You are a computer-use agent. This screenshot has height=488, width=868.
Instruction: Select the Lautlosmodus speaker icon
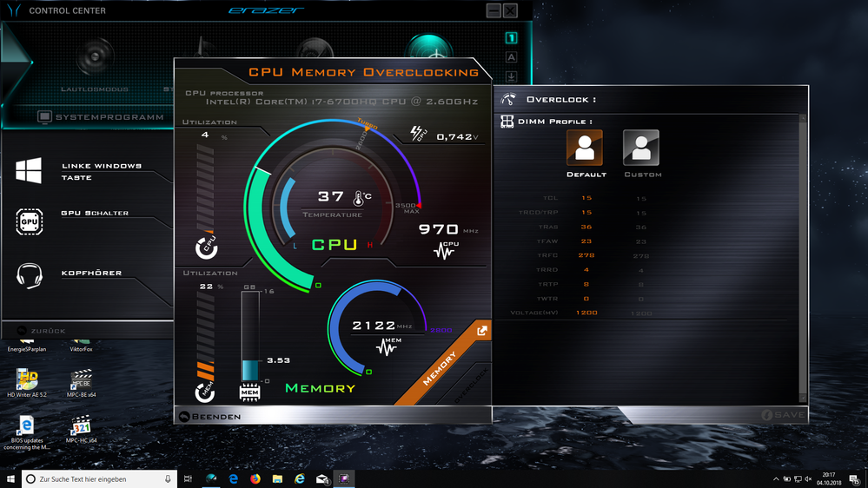[x=95, y=56]
